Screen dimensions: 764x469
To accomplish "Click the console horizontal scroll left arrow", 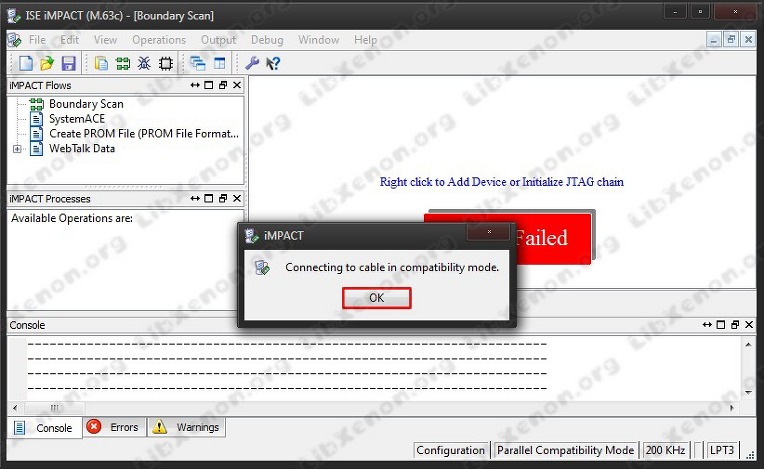I will (15, 408).
